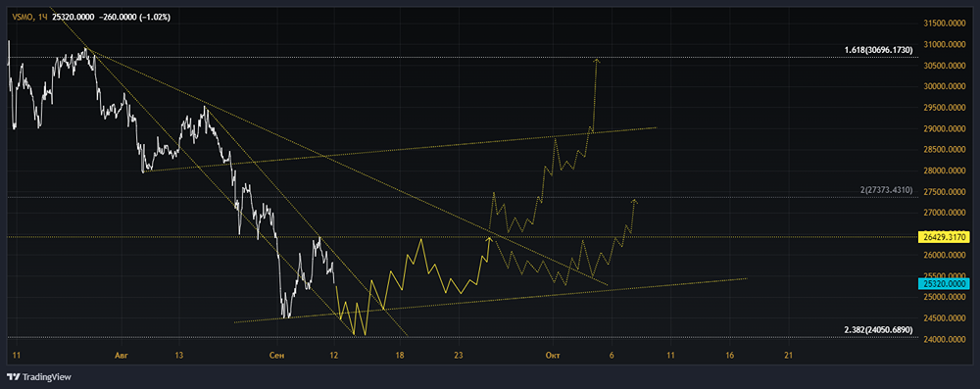The width and height of the screenshot is (980, 389).
Task: Select the 1.618(30696.1730) Fibonacci level label
Action: pyautogui.click(x=879, y=49)
